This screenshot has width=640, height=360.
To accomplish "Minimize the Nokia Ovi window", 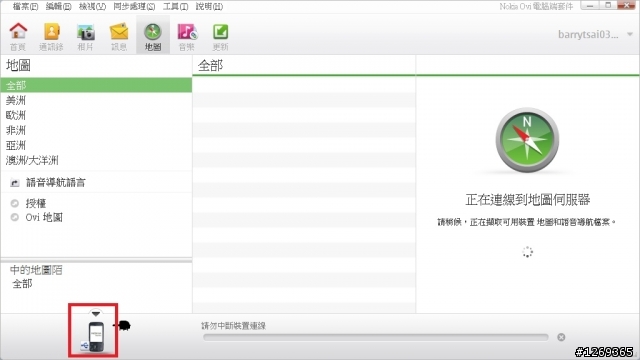I will [591, 5].
